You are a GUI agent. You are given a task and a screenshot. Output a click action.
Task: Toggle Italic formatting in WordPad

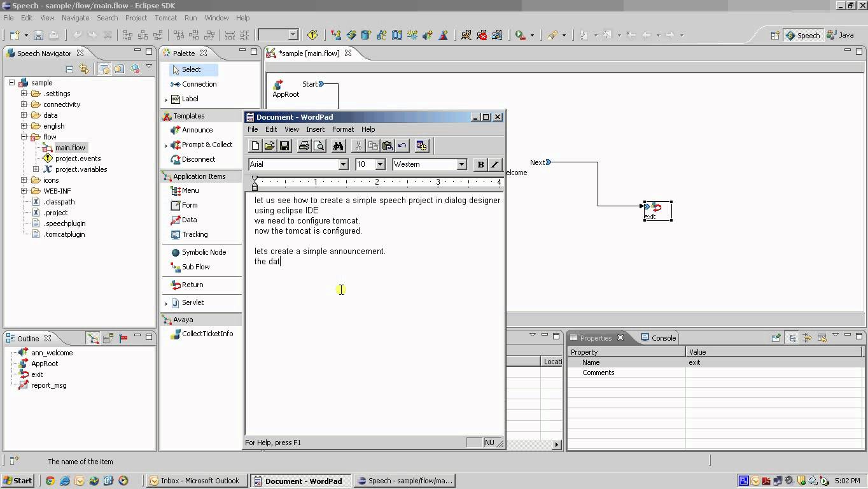click(x=494, y=164)
